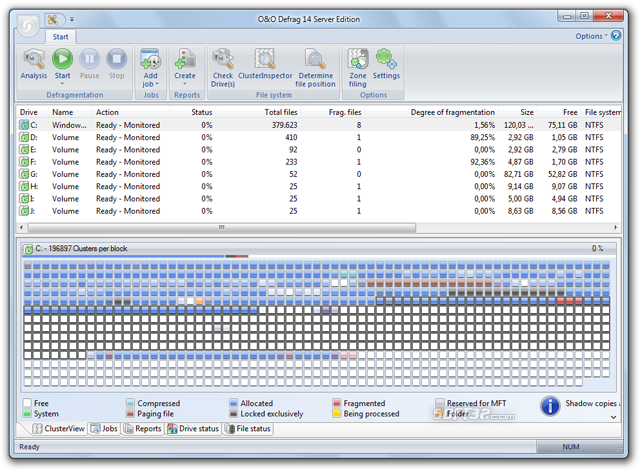Select the 92,36% fragmentation cell
Image resolution: width=640 pixels, height=470 pixels.
point(482,162)
